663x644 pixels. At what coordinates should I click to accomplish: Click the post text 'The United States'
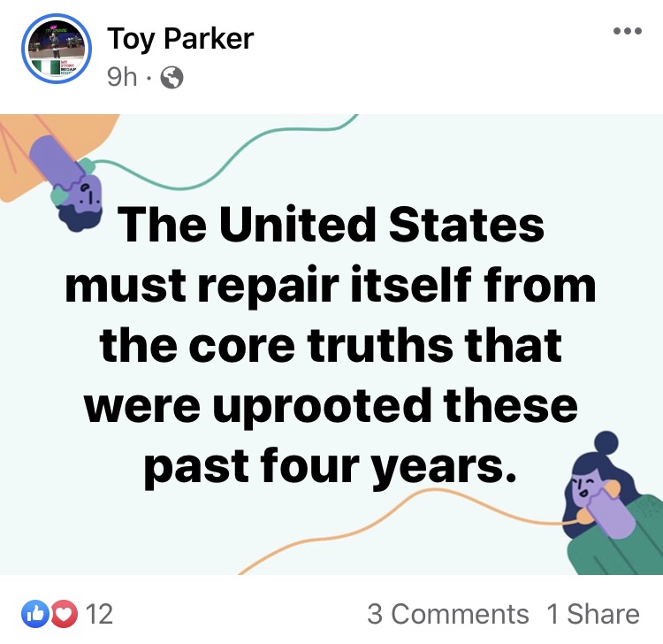pos(331,225)
